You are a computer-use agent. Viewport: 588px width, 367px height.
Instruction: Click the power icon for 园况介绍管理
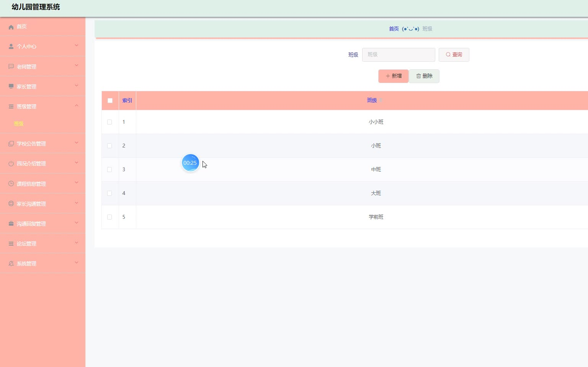(11, 164)
